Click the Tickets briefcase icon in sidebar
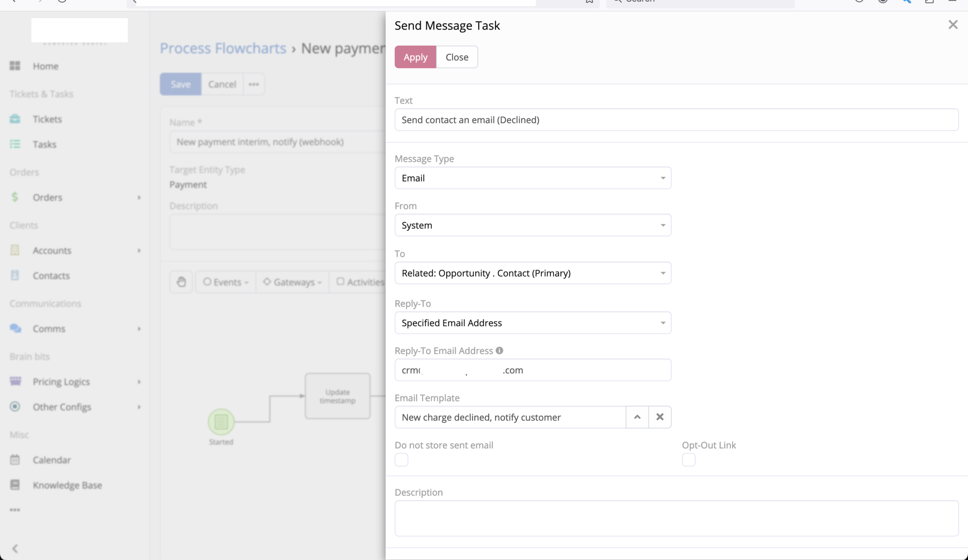The width and height of the screenshot is (968, 560). 15,119
